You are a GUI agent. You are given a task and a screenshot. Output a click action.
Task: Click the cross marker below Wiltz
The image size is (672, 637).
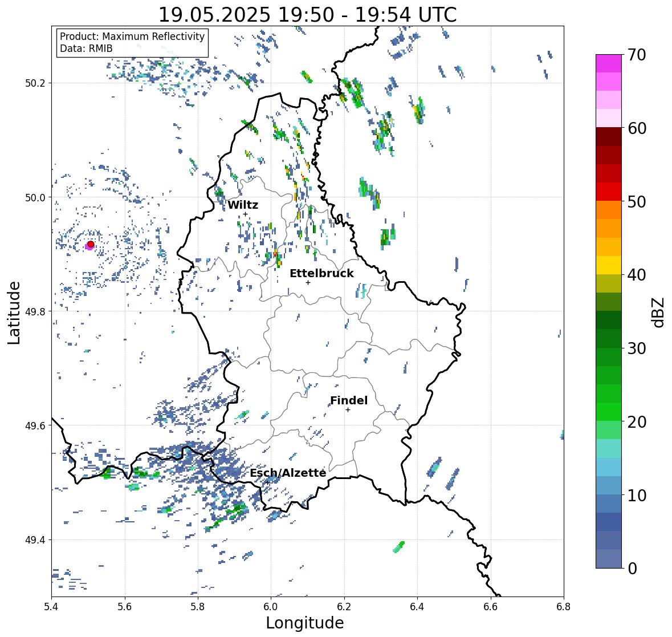[x=245, y=214]
